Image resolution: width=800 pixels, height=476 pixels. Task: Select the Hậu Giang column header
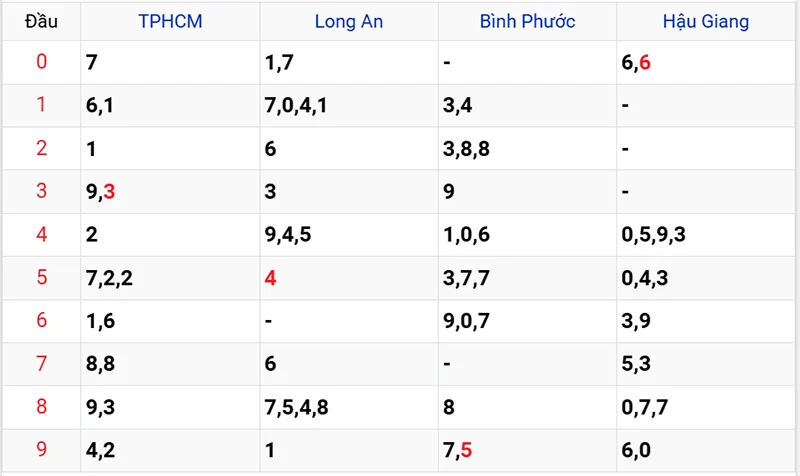tap(705, 21)
